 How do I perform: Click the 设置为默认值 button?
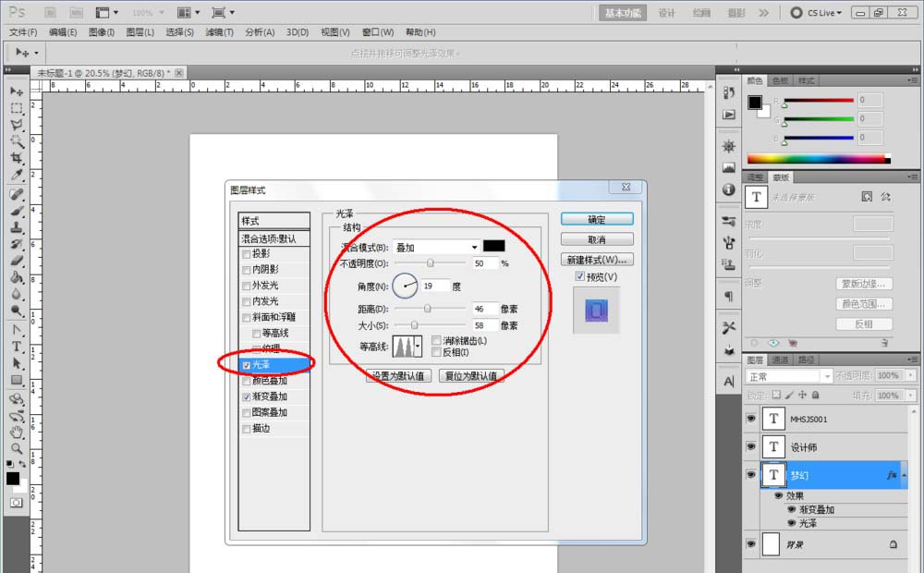tap(398, 375)
